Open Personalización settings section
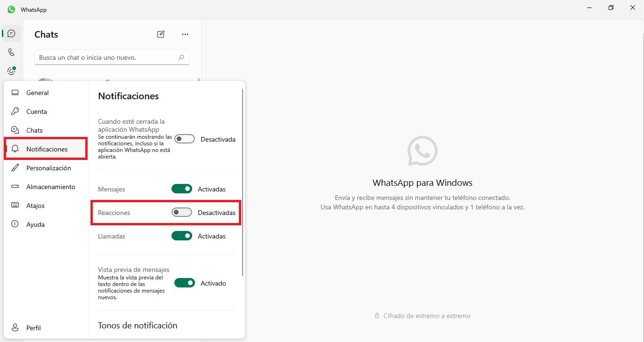644x342 pixels. pyautogui.click(x=46, y=168)
